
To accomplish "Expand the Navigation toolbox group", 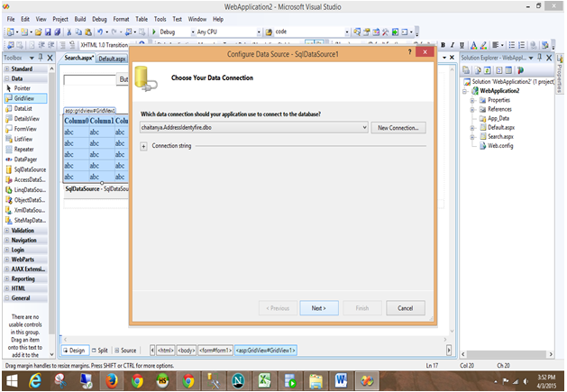I will click(x=7, y=240).
